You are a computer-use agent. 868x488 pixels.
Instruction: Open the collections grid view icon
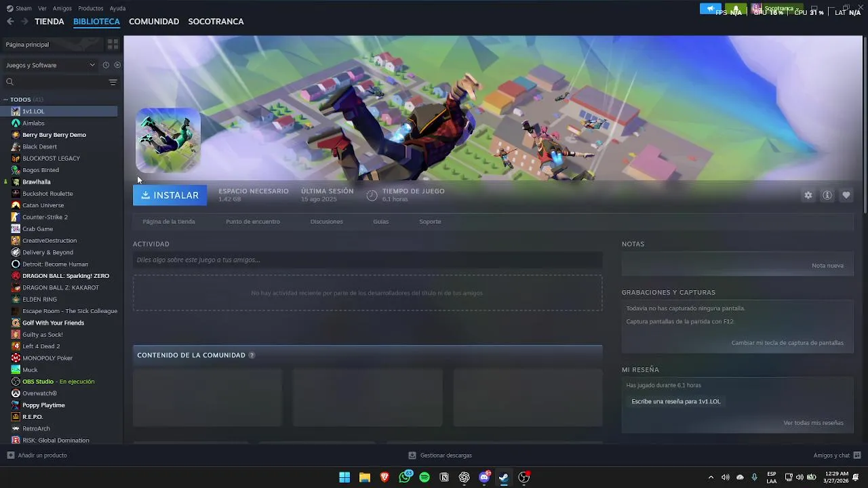[x=113, y=44]
